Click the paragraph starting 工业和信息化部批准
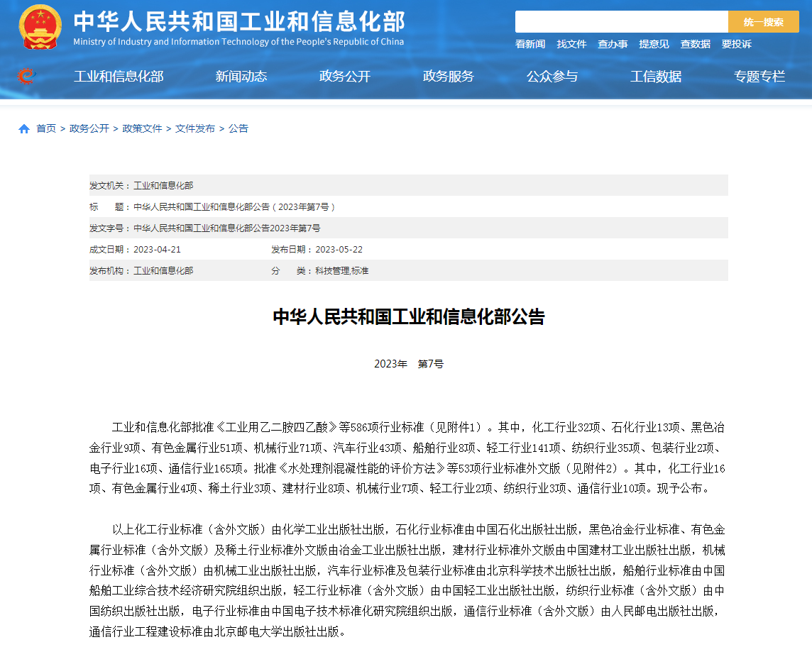 pyautogui.click(x=407, y=458)
